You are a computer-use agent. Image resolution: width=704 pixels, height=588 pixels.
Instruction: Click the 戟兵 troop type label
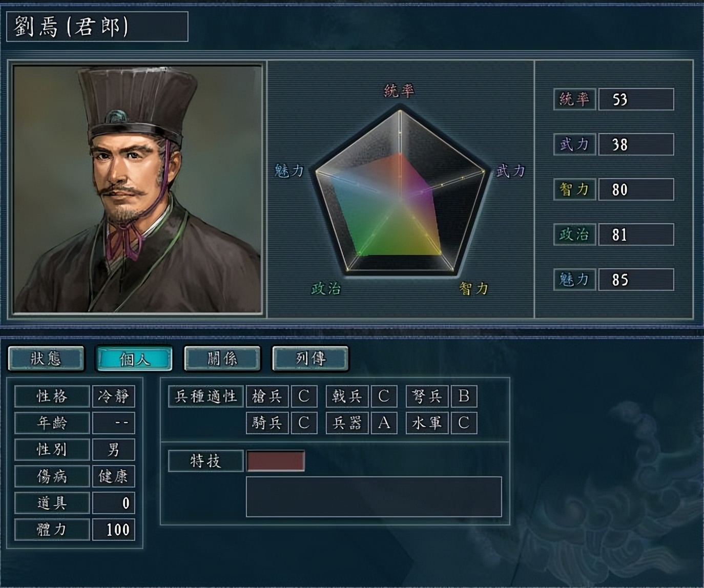(x=347, y=396)
